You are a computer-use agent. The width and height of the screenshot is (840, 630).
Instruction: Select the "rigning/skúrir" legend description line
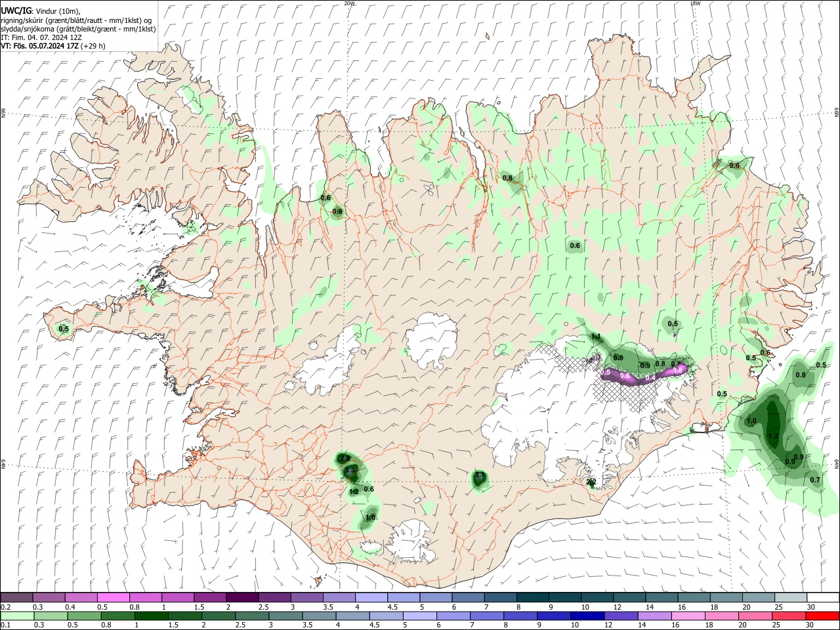pyautogui.click(x=76, y=20)
